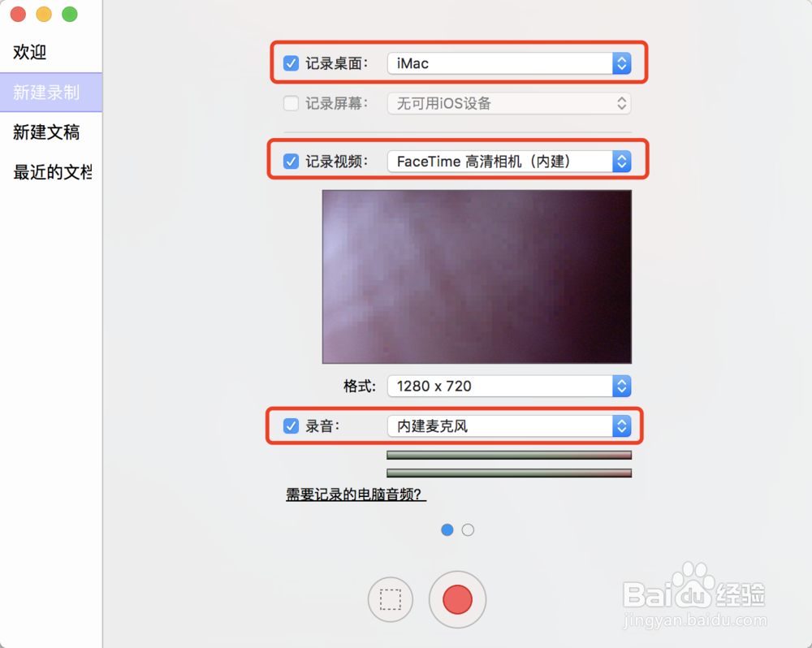Click the green zoom traffic light button
This screenshot has width=812, height=648.
69,14
